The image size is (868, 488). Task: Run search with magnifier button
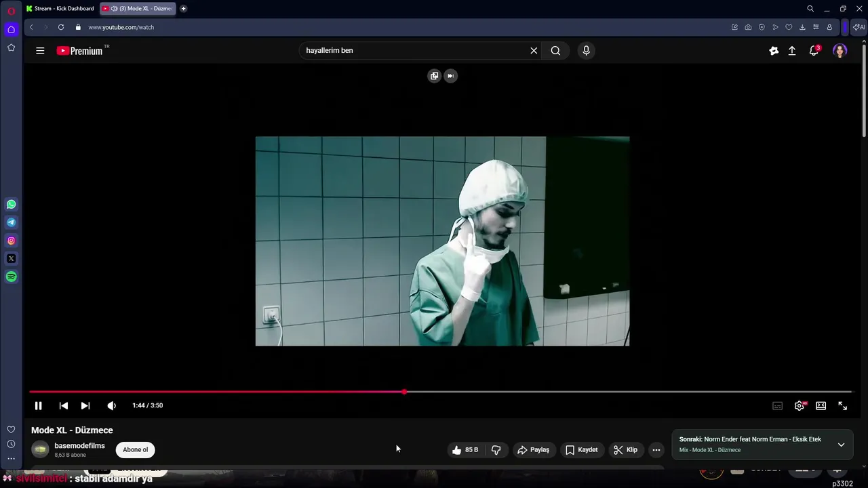(x=555, y=50)
